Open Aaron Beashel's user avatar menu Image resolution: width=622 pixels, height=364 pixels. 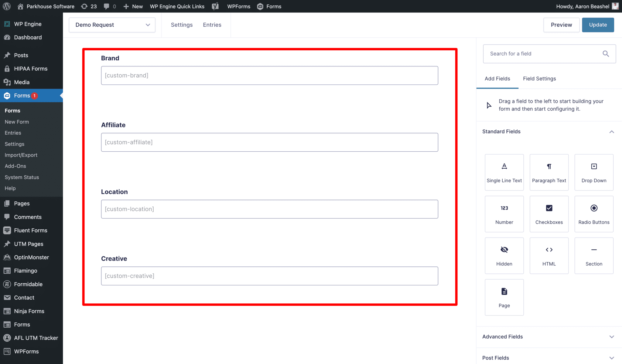point(615,6)
